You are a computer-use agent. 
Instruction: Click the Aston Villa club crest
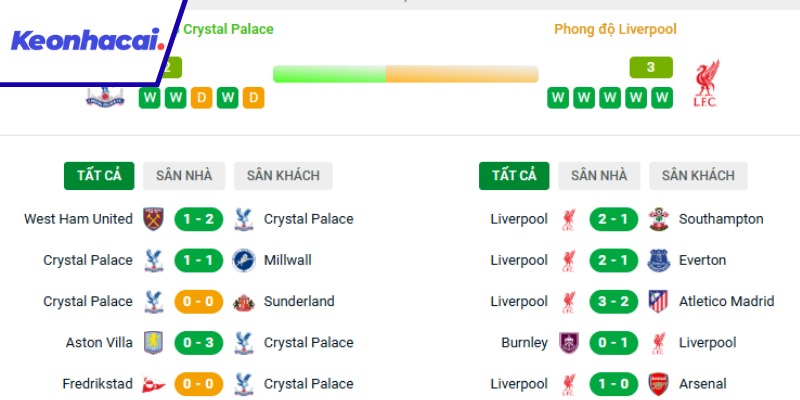(153, 342)
